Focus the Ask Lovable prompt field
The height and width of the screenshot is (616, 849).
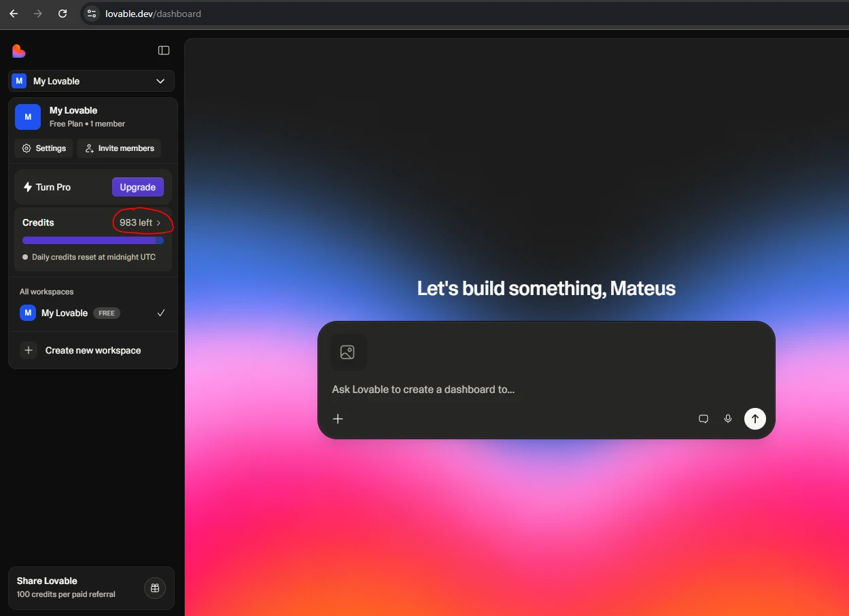tap(510, 390)
